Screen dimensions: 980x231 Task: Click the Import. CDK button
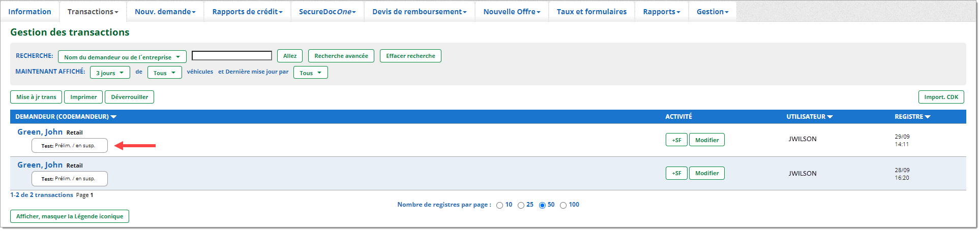941,97
